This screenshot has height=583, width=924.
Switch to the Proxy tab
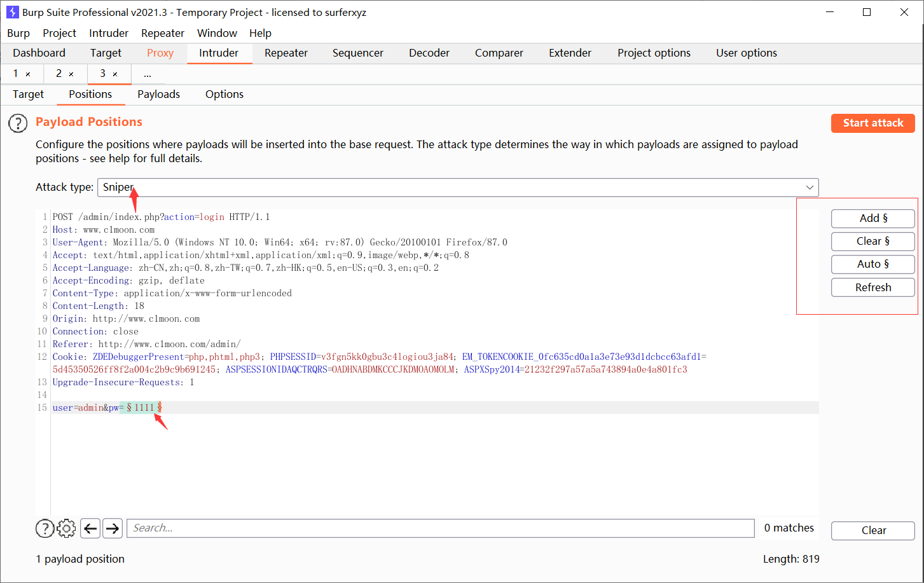pyautogui.click(x=160, y=53)
